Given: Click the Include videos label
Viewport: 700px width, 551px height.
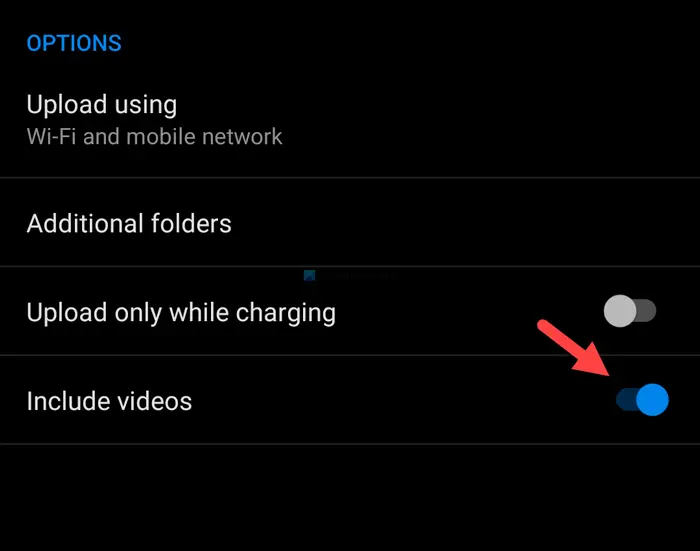Looking at the screenshot, I should (109, 401).
